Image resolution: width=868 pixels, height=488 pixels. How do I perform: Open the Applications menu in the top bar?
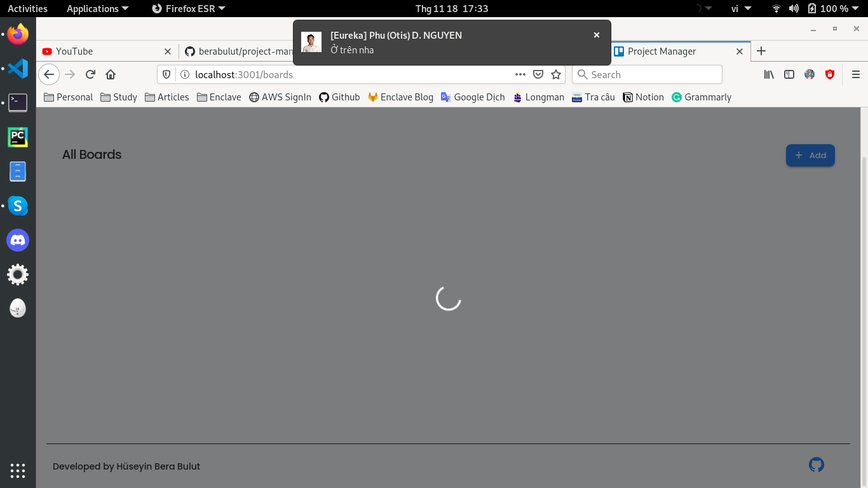coord(93,8)
